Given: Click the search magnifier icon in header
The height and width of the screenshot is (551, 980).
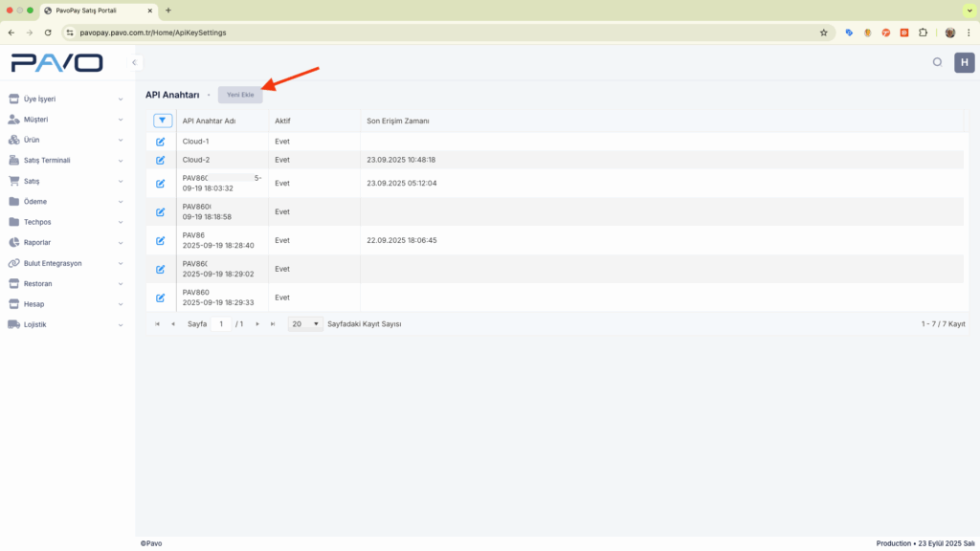Looking at the screenshot, I should (x=937, y=63).
